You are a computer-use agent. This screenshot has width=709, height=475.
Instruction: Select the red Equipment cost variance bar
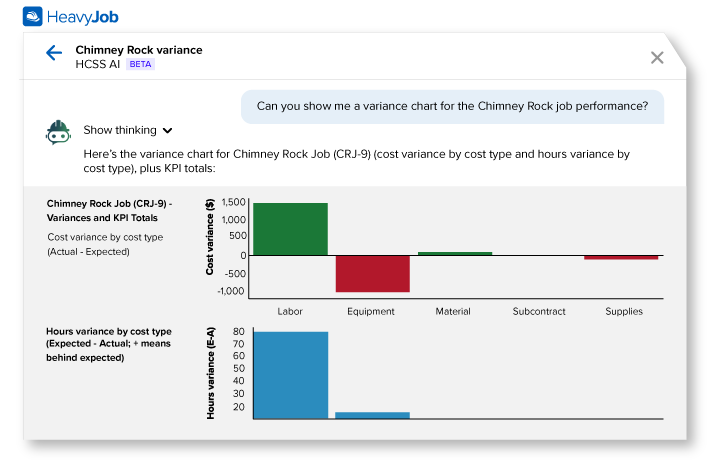point(373,274)
